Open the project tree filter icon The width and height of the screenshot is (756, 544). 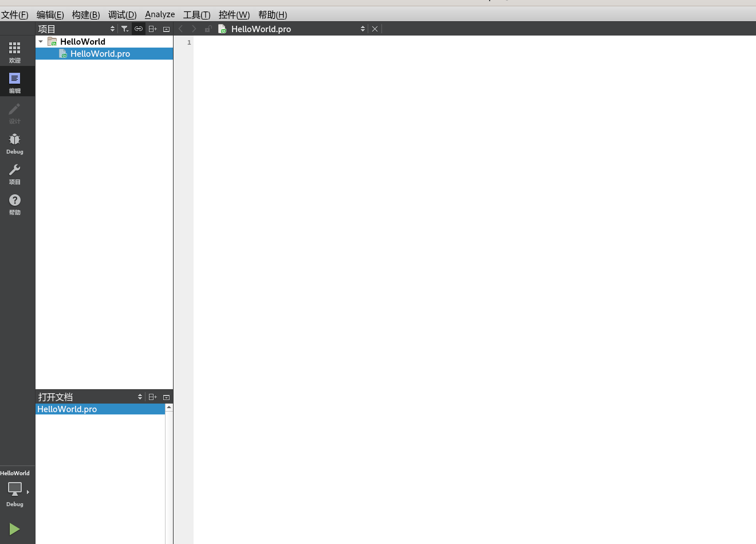125,29
